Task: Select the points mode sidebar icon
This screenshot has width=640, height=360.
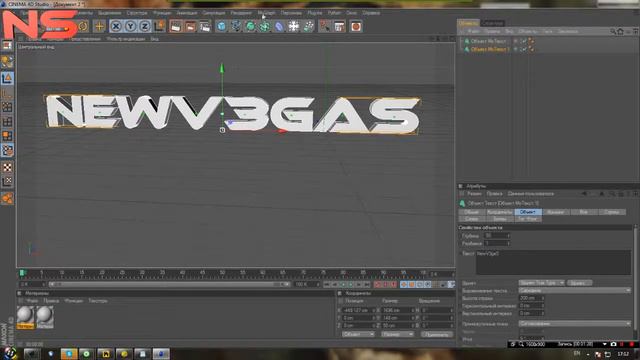Action: point(7,107)
